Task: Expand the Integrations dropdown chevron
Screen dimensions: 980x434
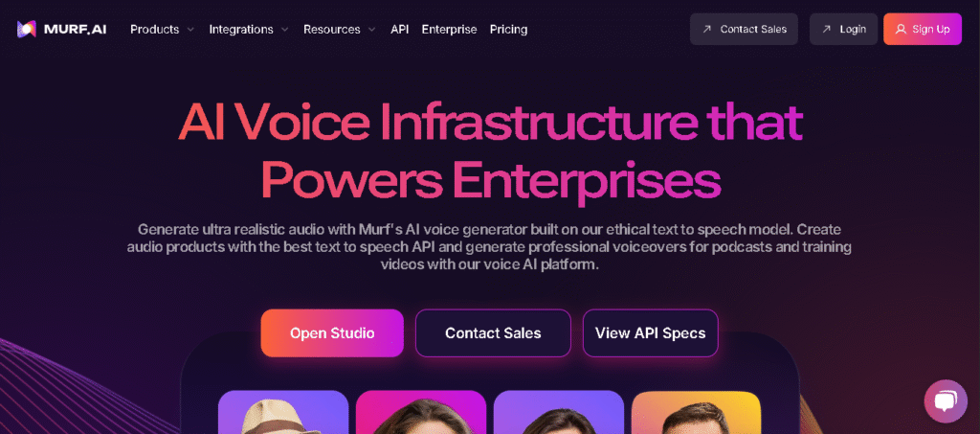Action: coord(284,30)
